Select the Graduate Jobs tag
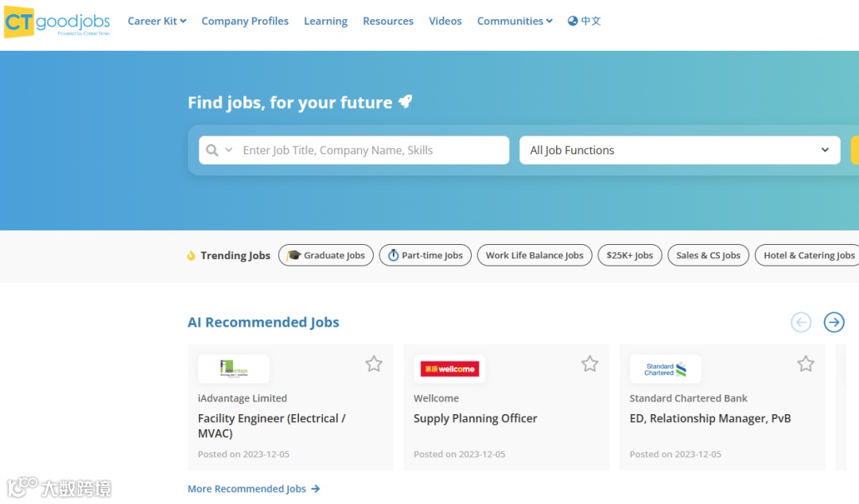The image size is (859, 504). click(x=326, y=255)
